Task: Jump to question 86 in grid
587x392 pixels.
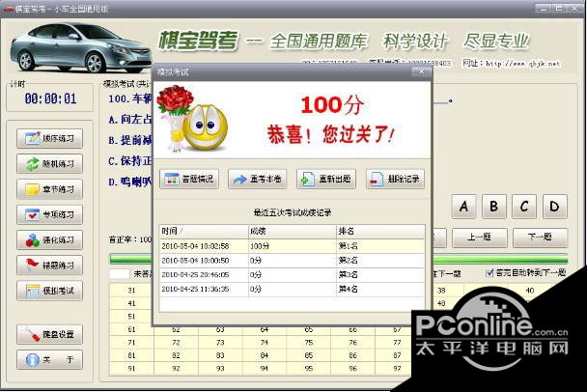Action: [x=352, y=355]
